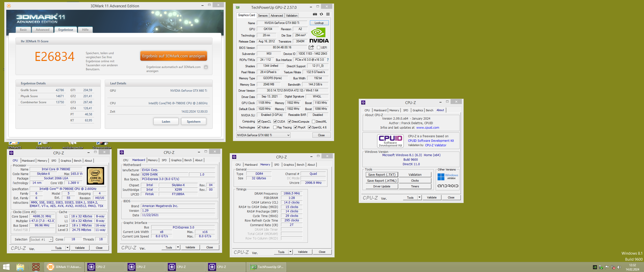Screen dimensions: 644x272
Task: Click the NVIDIA tray icon
Action: (x=595, y=267)
